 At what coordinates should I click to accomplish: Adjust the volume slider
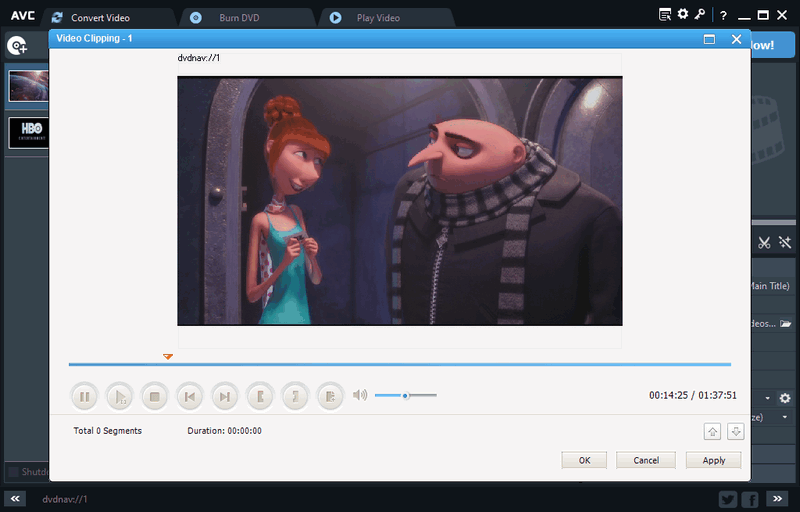(x=406, y=395)
